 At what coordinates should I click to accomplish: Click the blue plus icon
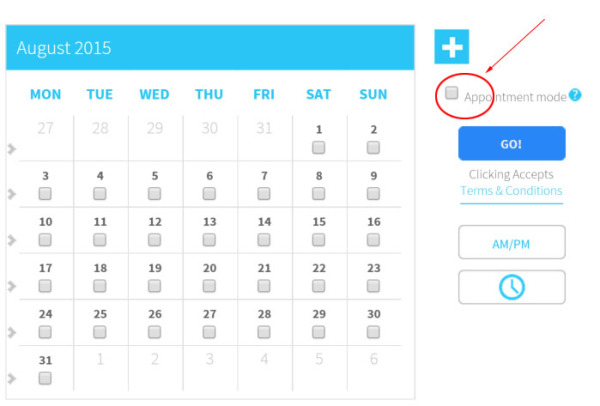452,47
